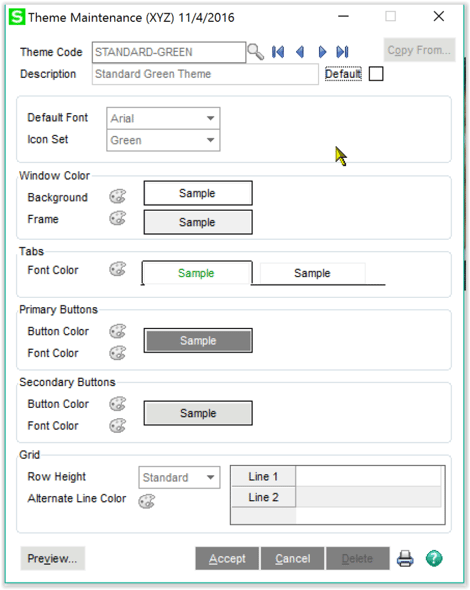The image size is (470, 590).
Task: Click the Theme Code input field
Action: coord(169,52)
